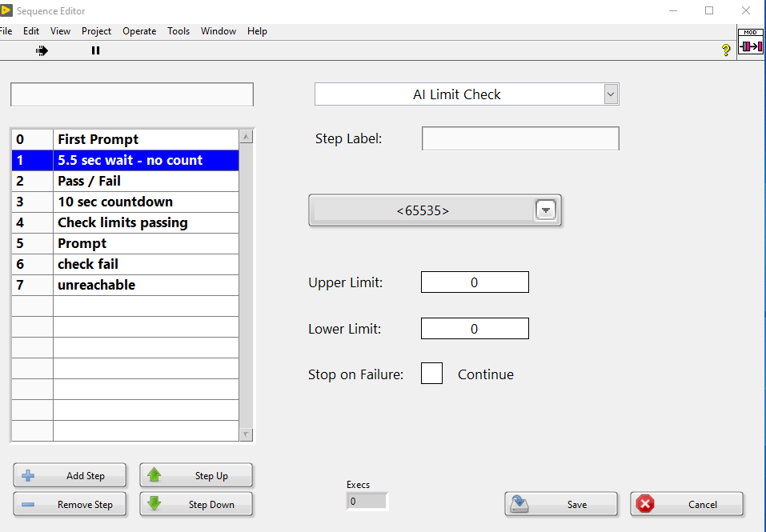Click the Pause execution icon
This screenshot has height=532, width=766.
95,50
